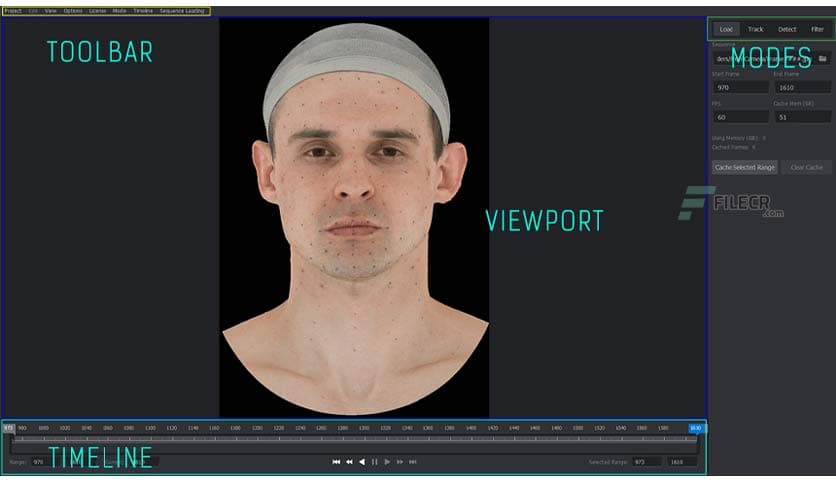Click the jump to last frame icon

point(413,462)
